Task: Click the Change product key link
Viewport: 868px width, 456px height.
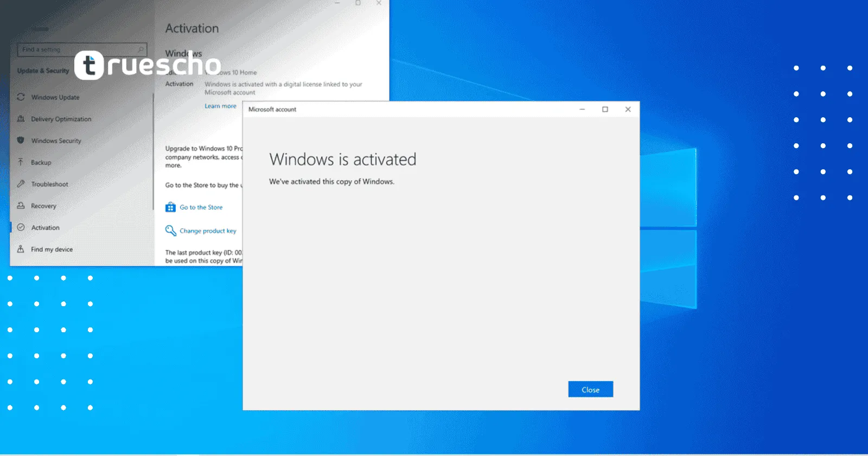Action: coord(208,231)
